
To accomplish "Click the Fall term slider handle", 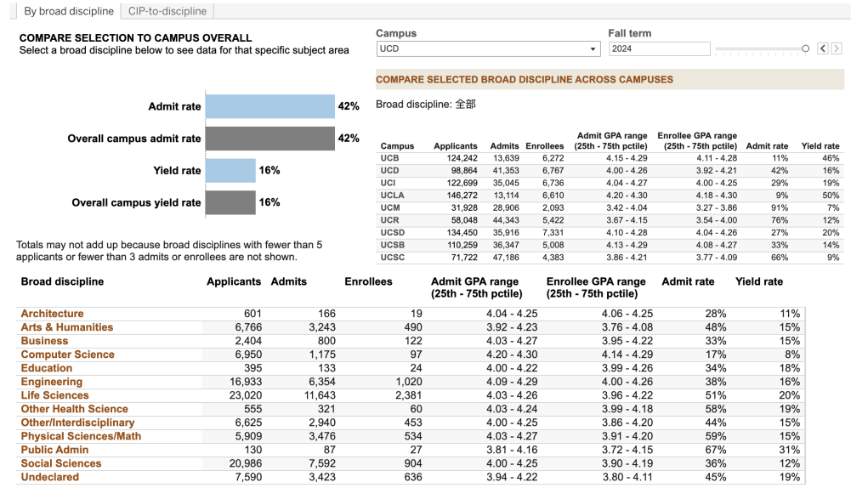I will pos(805,49).
